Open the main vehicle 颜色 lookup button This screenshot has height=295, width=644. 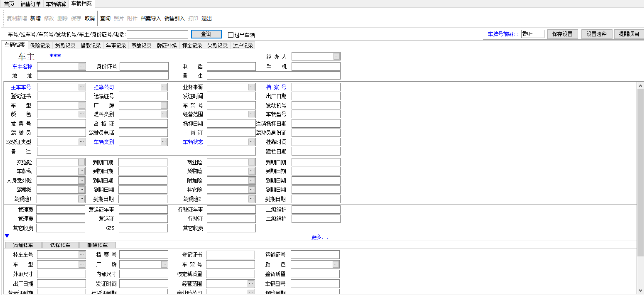(82, 114)
